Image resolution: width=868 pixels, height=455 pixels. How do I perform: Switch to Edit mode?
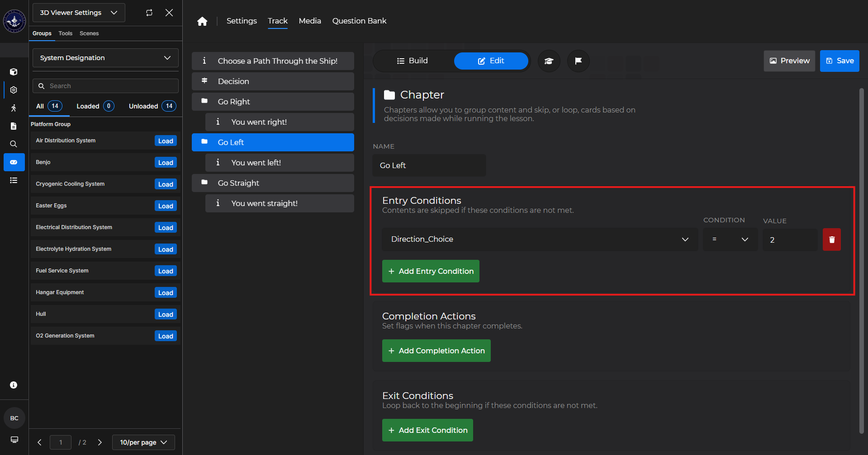pyautogui.click(x=491, y=61)
